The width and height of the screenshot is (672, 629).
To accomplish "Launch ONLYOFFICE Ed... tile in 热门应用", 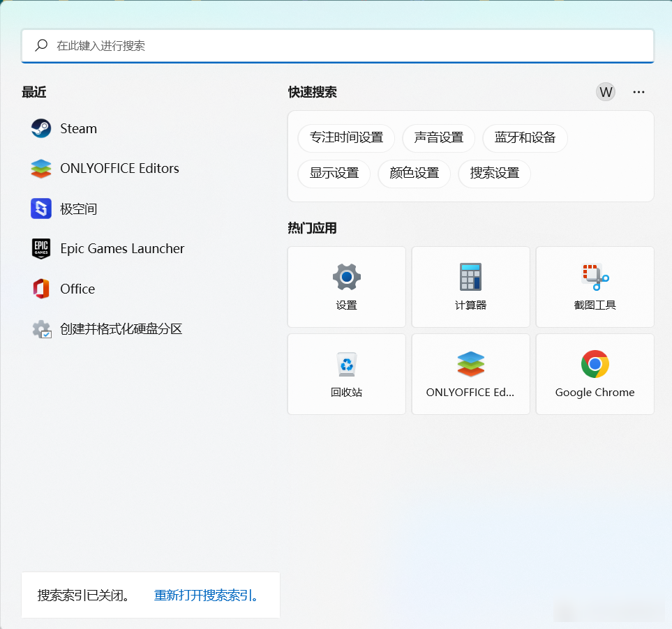I will (470, 374).
